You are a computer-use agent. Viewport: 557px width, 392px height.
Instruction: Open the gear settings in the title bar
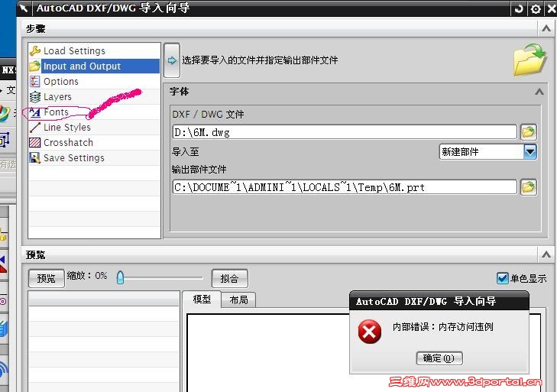pyautogui.click(x=536, y=8)
